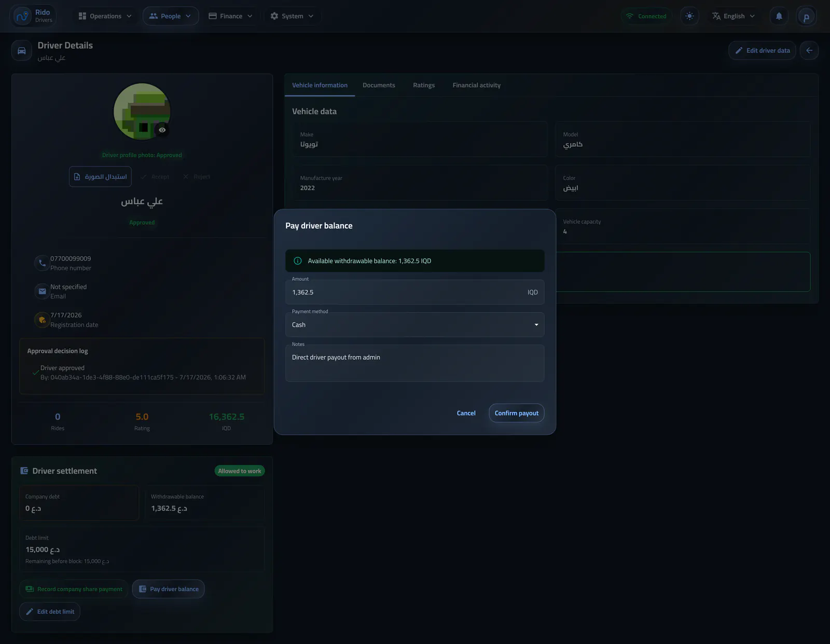Click the Accept photo button
This screenshot has width=830, height=644.
point(155,177)
